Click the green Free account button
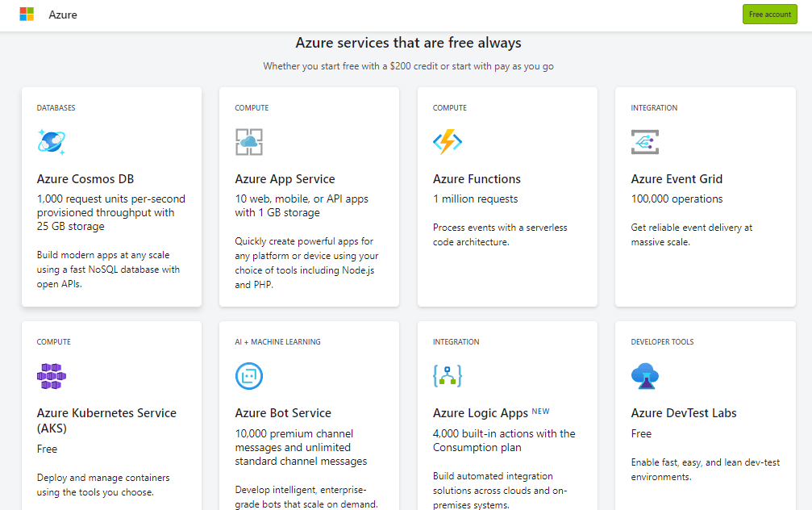Image resolution: width=812 pixels, height=510 pixels. [769, 14]
